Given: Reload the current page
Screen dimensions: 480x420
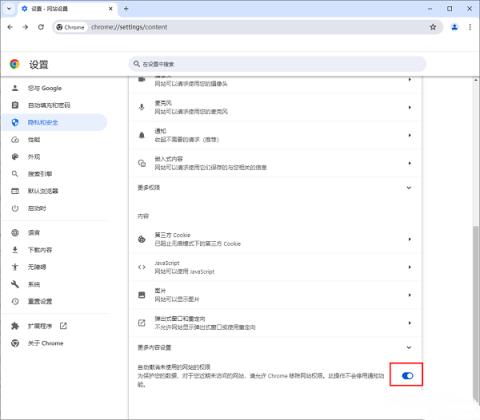Looking at the screenshot, I should tap(41, 27).
